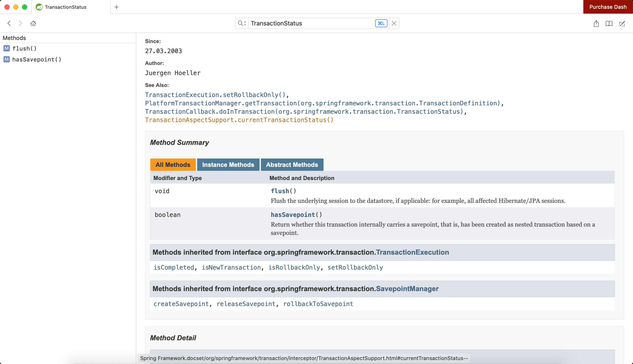The width and height of the screenshot is (633, 364).
Task: Click the Purchase Dash button
Action: 608,7
